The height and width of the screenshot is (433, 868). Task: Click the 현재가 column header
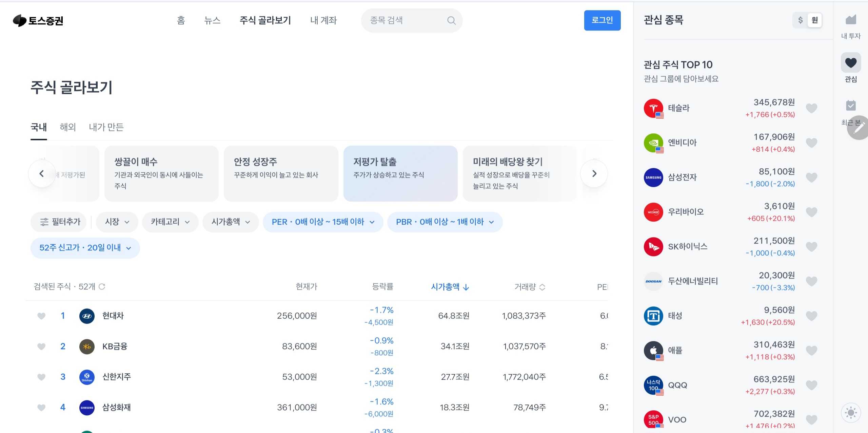point(307,287)
